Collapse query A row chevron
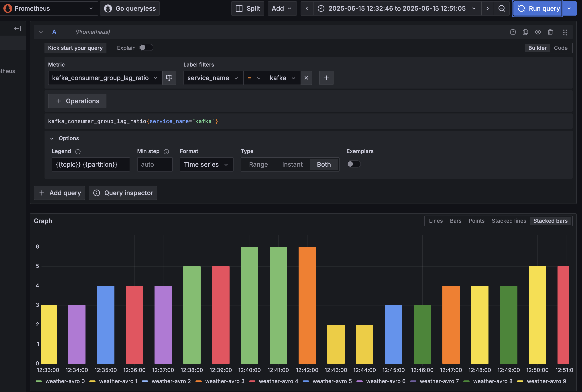Screen dimensions: 582x392 click(41, 32)
